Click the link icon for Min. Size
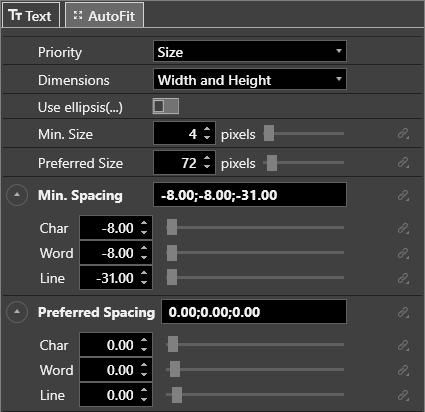The width and height of the screenshot is (425, 412). click(403, 134)
